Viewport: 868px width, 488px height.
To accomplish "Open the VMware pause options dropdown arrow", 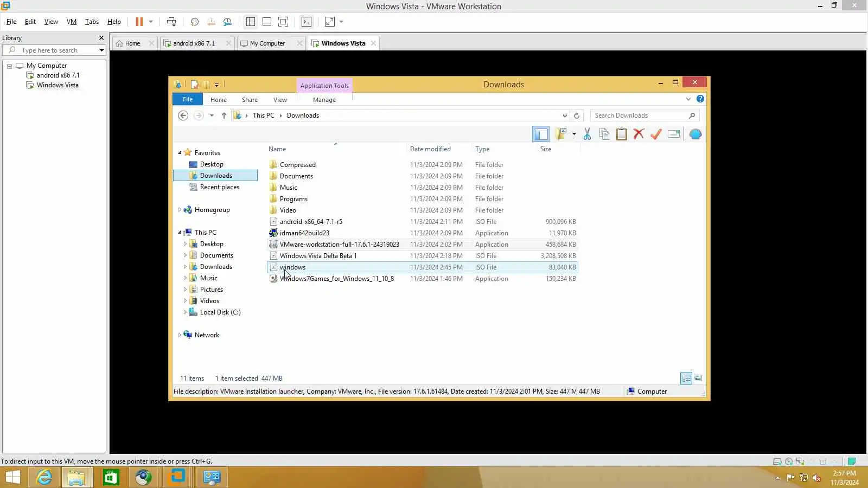I will tap(151, 22).
